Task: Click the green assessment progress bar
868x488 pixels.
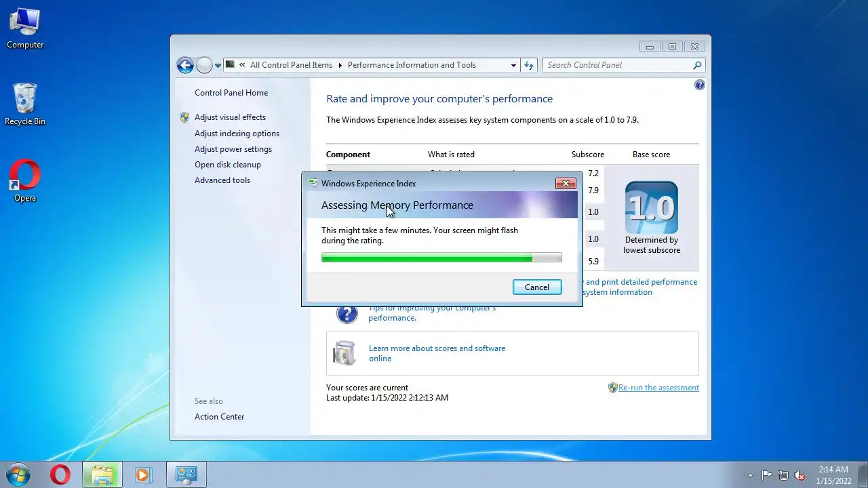Action: pos(441,258)
